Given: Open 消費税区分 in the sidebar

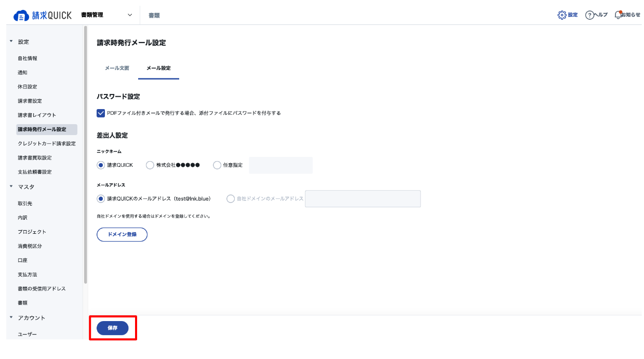Looking at the screenshot, I should [x=30, y=246].
